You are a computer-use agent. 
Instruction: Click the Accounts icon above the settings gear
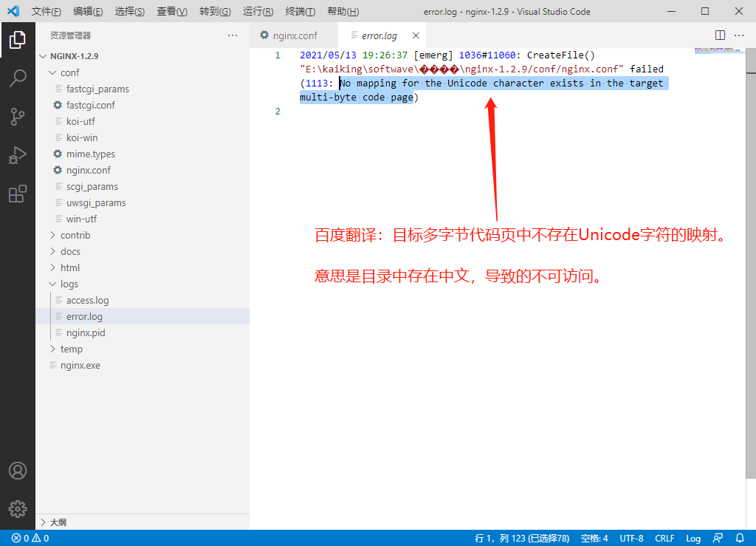click(x=18, y=470)
